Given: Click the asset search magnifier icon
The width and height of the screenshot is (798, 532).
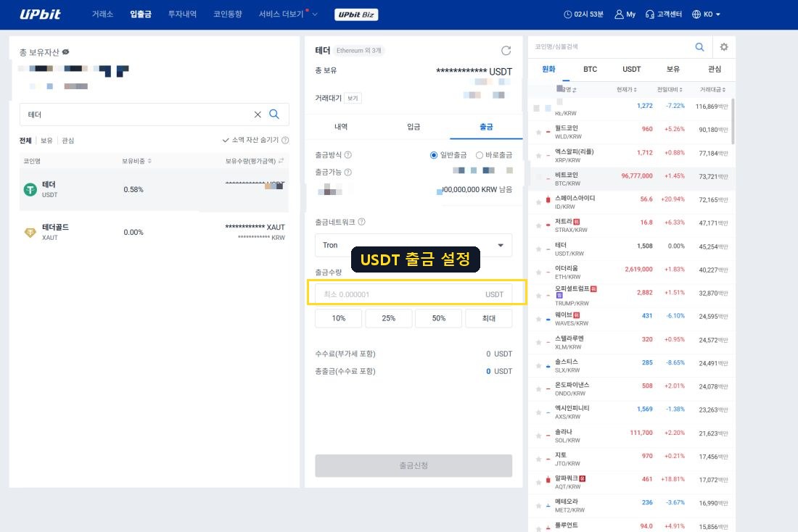Looking at the screenshot, I should click(x=273, y=114).
